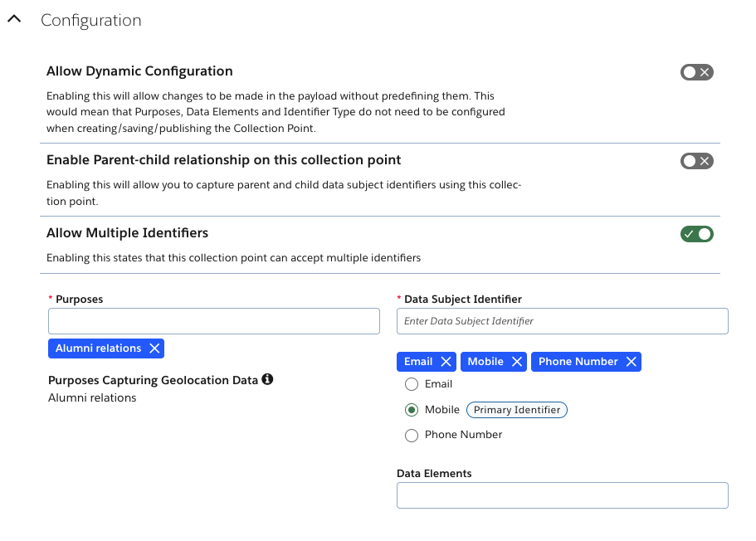Enable Allow Dynamic Configuration
This screenshot has height=541, width=756.
click(x=696, y=72)
